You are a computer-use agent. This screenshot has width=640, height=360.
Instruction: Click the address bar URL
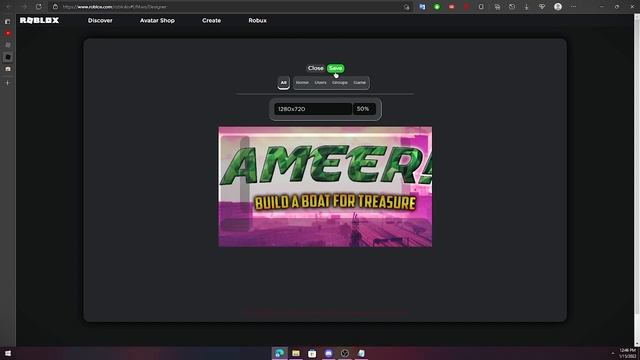point(115,7)
